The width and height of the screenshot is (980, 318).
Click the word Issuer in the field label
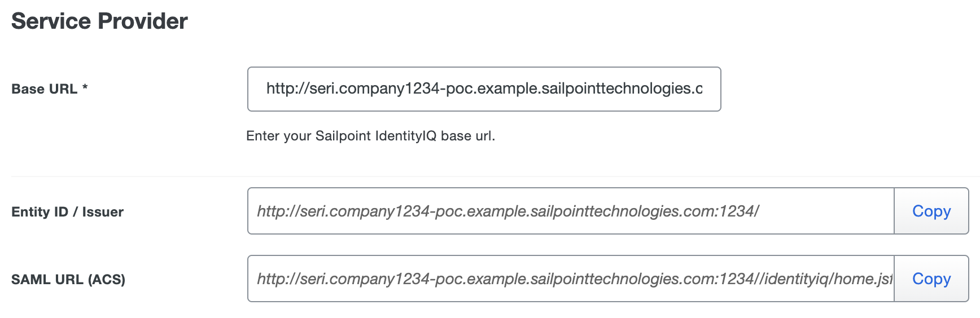(x=103, y=212)
